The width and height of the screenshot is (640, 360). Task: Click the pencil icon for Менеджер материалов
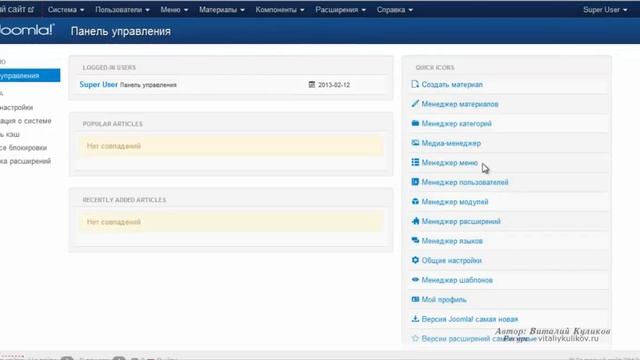[415, 104]
